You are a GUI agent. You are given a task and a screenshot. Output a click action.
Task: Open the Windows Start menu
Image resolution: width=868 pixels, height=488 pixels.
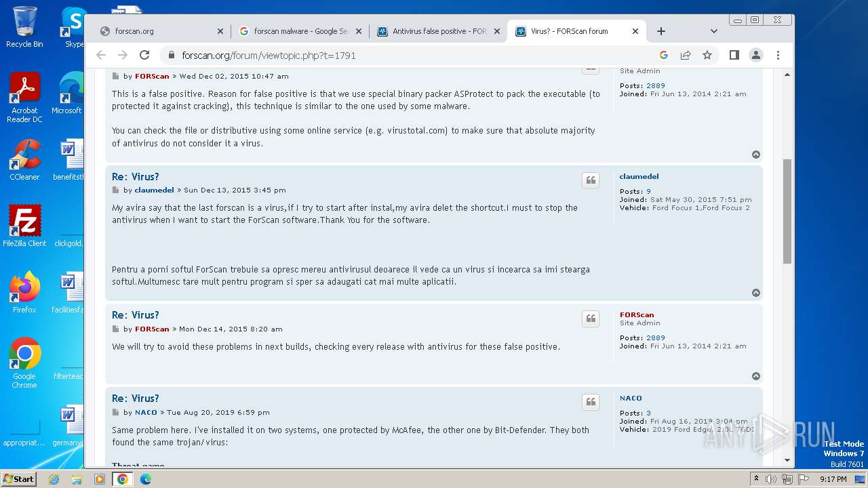[x=18, y=479]
